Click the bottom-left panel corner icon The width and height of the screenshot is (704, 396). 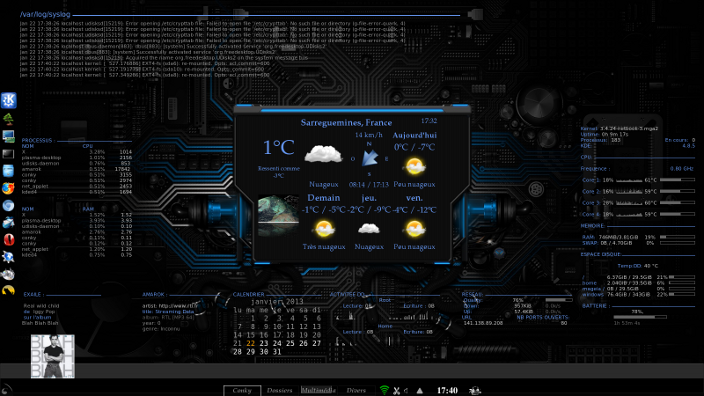coord(6,389)
